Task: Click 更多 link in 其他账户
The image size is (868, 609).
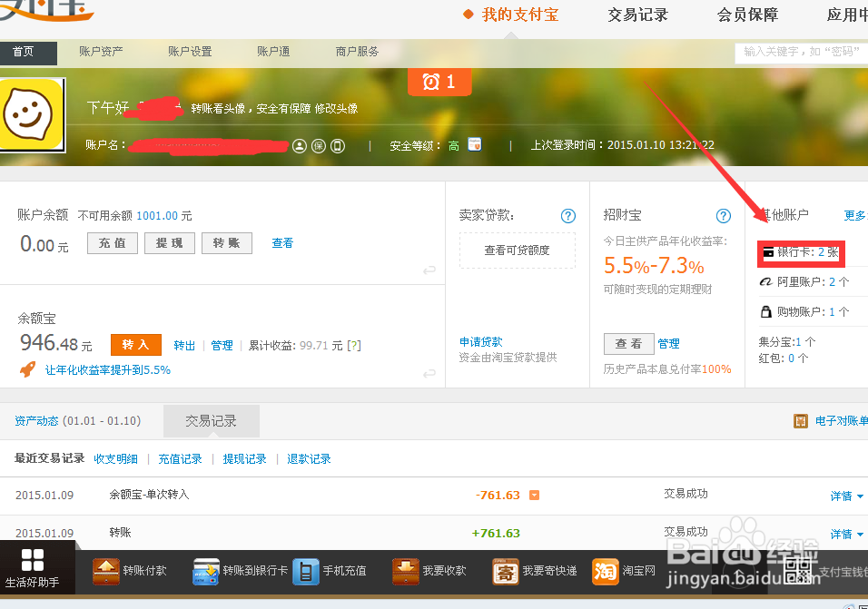Action: 855,216
